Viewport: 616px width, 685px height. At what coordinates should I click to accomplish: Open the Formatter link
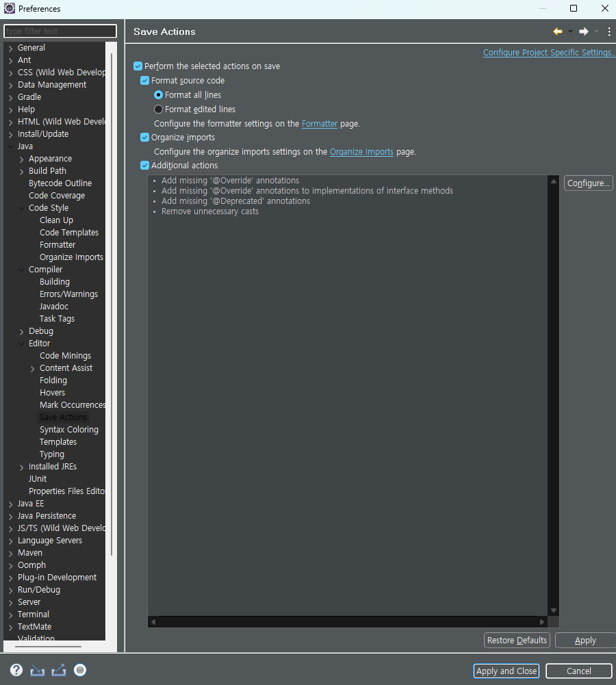(320, 123)
